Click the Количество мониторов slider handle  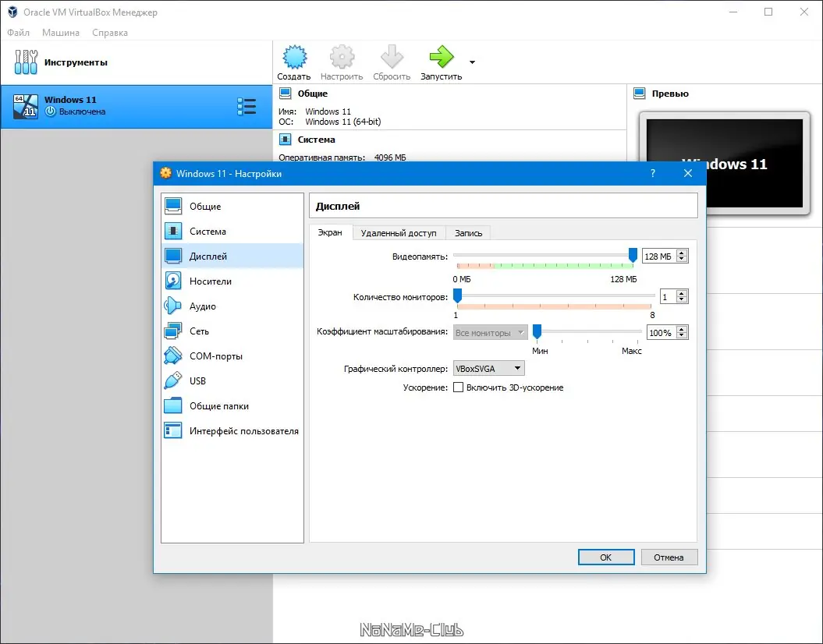point(458,295)
